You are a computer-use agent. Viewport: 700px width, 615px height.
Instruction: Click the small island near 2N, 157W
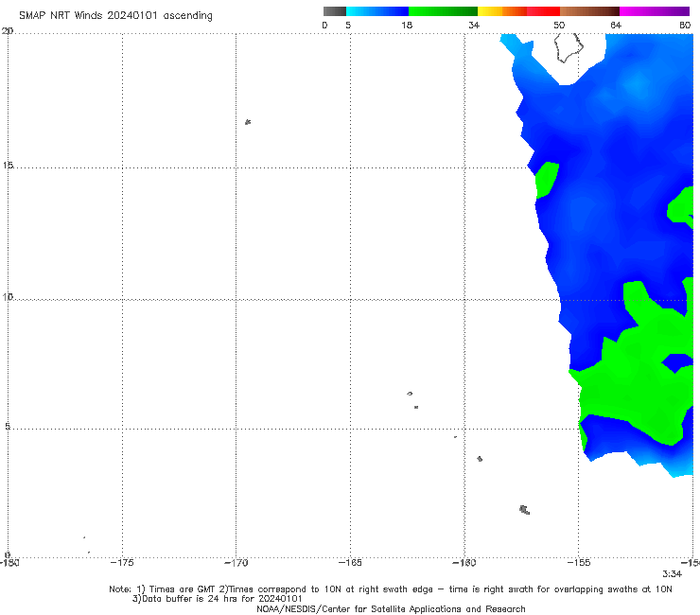tap(525, 510)
